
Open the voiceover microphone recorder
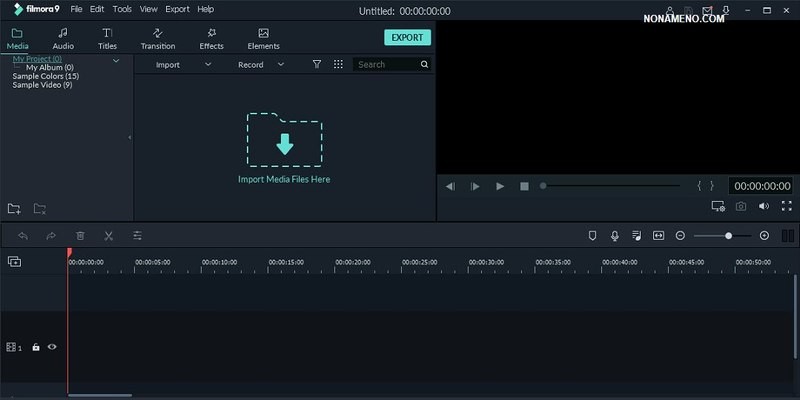614,236
